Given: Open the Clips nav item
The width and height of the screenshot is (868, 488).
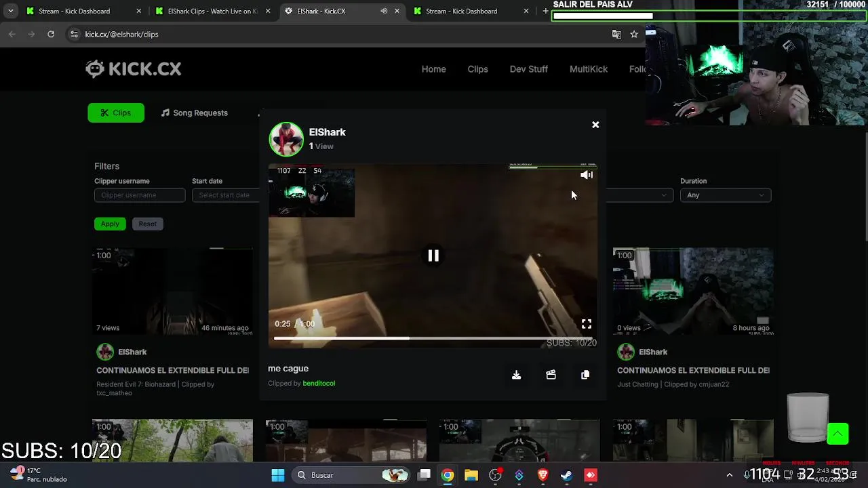Looking at the screenshot, I should click(477, 69).
